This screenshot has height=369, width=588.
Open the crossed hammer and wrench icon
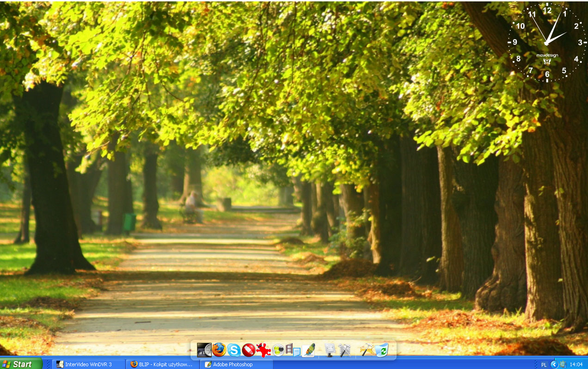[x=344, y=350]
